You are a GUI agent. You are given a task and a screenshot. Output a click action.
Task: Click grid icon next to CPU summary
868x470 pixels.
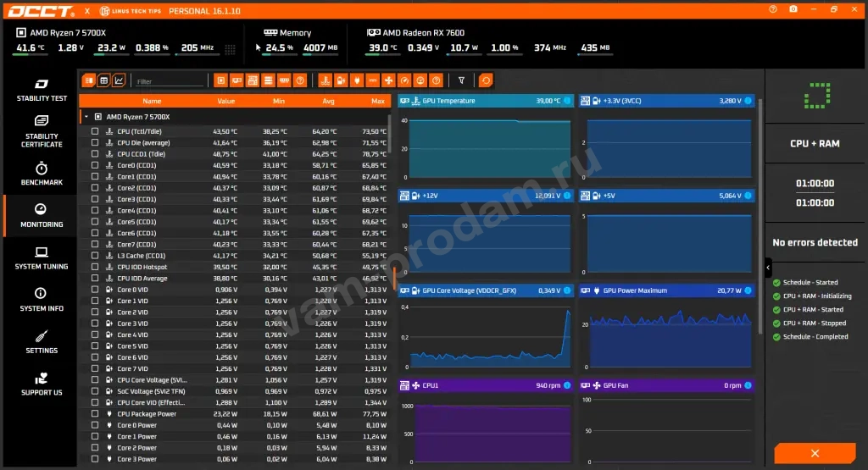[231, 49]
